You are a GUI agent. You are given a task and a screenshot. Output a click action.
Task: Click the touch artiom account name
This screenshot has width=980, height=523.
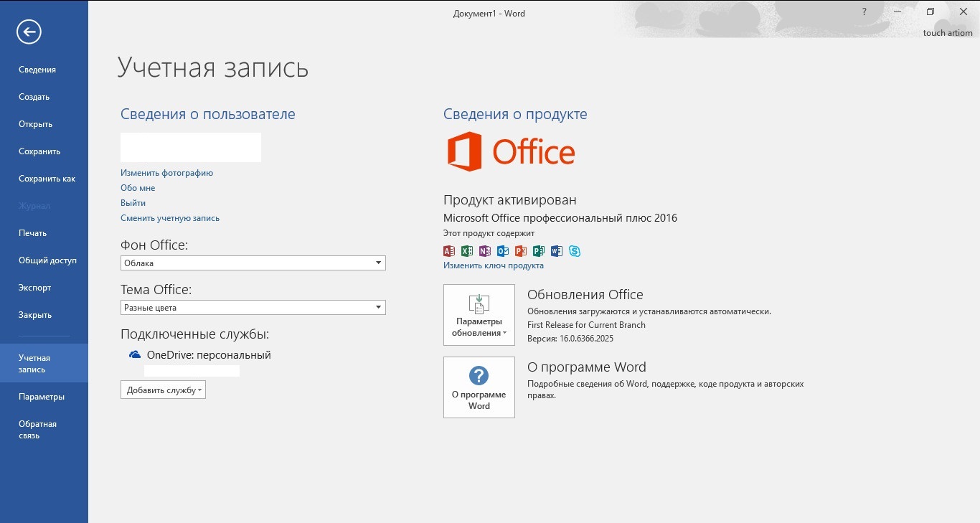[x=948, y=33]
